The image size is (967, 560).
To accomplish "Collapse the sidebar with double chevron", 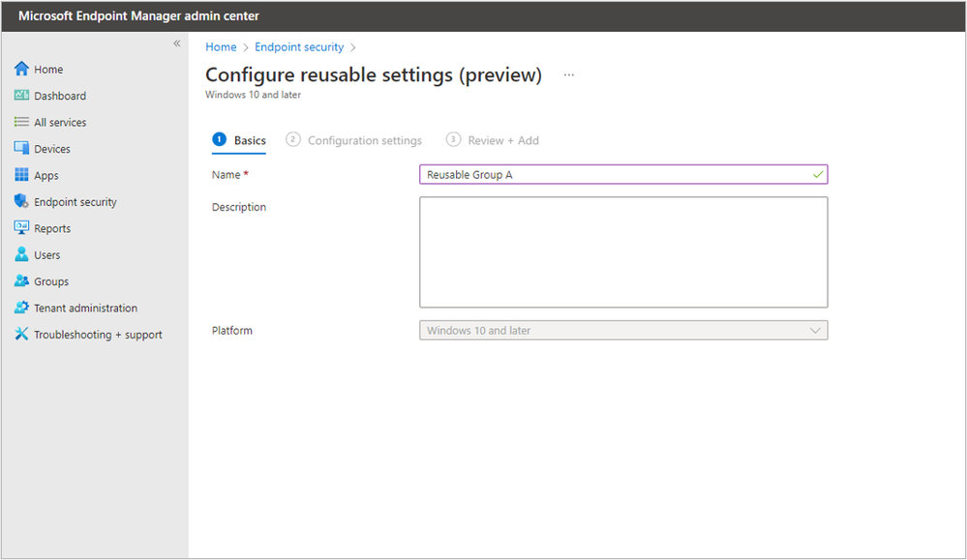I will click(177, 44).
